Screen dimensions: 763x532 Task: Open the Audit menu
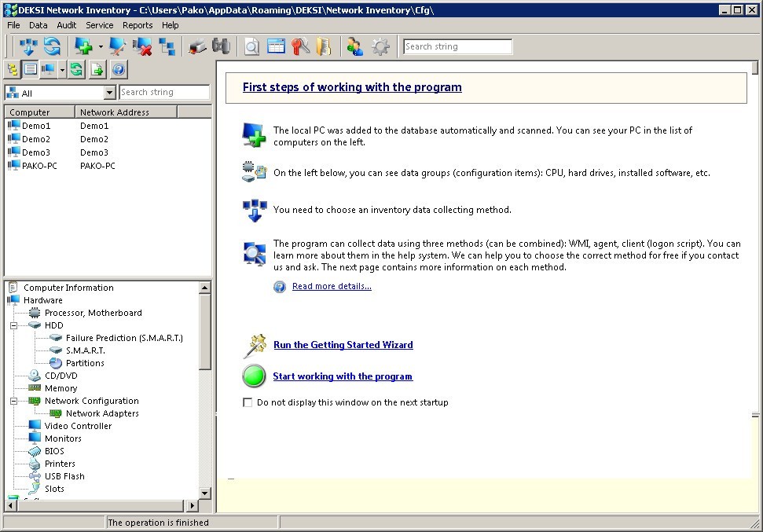[66, 25]
